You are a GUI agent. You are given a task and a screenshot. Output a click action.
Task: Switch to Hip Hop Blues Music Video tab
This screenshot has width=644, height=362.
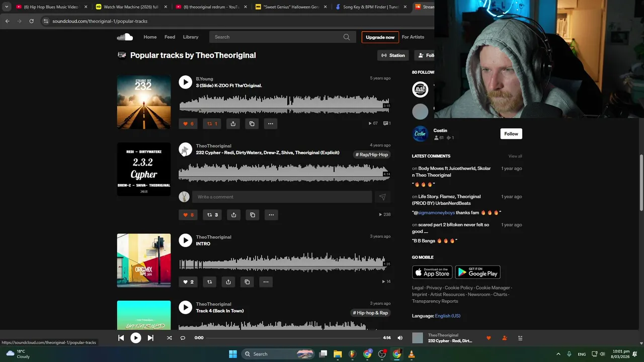click(51, 7)
